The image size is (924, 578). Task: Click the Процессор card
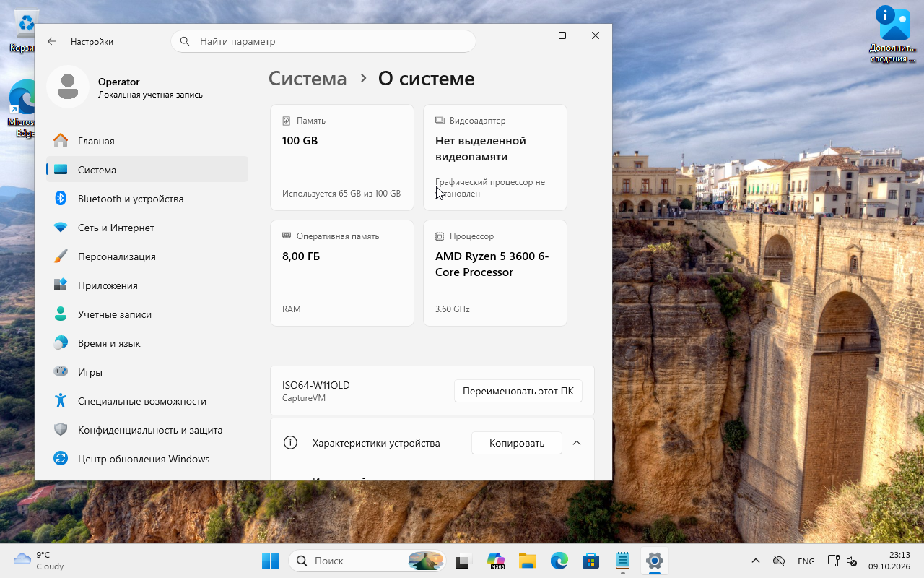495,273
